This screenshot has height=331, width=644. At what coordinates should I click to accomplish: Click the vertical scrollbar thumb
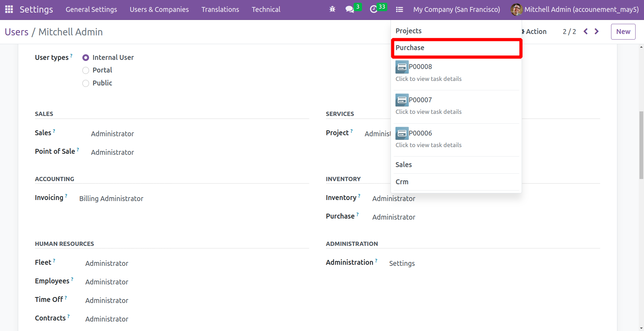tap(641, 145)
